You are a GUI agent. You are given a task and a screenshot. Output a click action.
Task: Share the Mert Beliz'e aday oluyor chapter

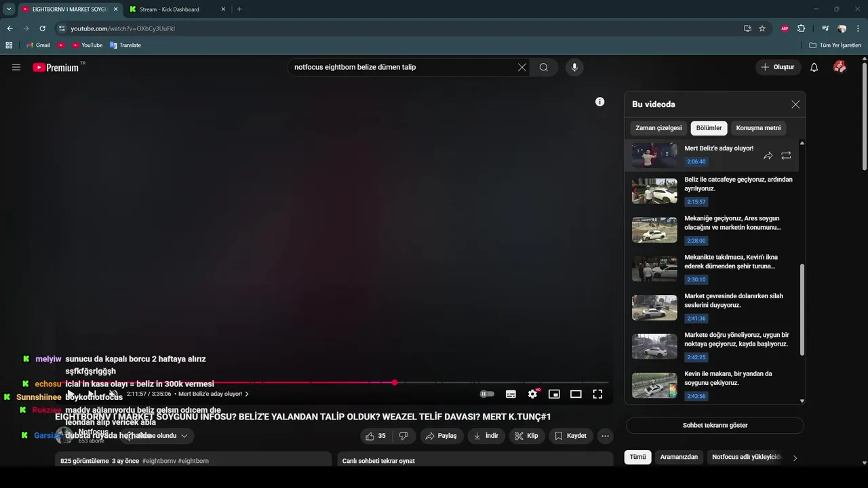coord(768,156)
